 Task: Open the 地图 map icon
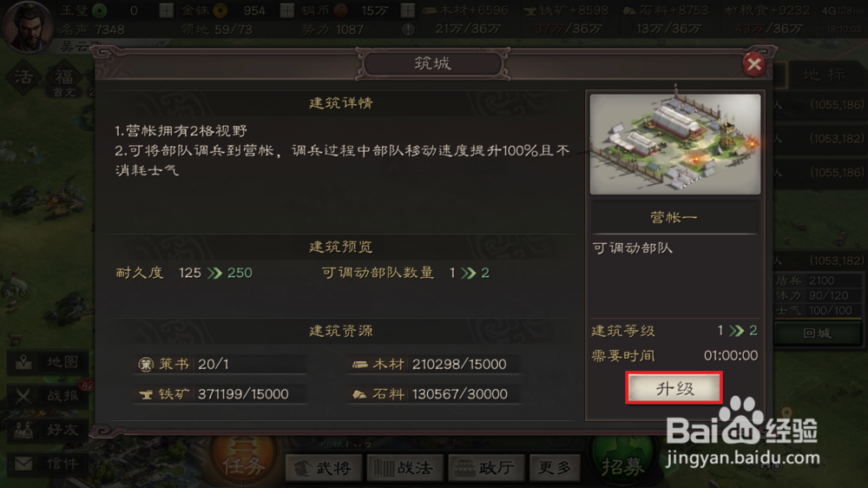click(48, 362)
